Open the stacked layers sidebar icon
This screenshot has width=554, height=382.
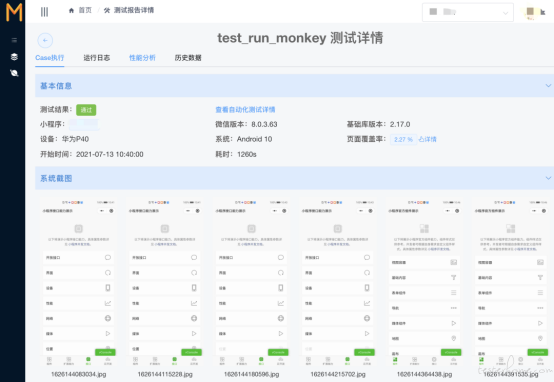tap(14, 57)
